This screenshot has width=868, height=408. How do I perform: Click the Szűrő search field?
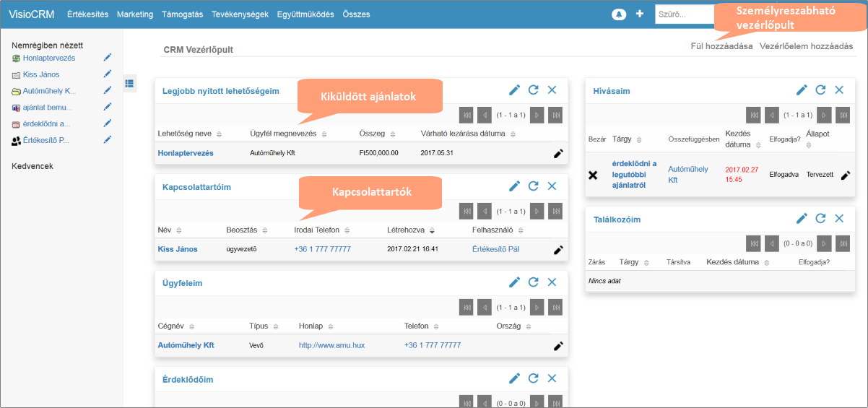[x=682, y=14]
